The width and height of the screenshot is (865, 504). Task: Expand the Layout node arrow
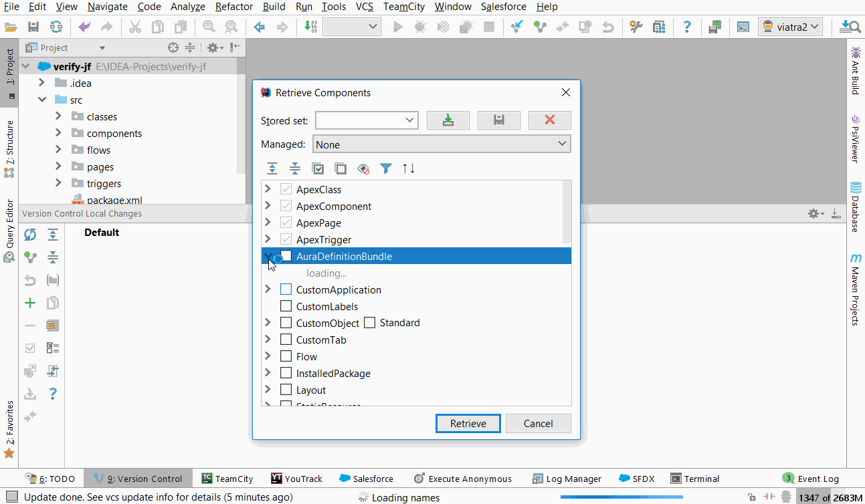pos(268,390)
